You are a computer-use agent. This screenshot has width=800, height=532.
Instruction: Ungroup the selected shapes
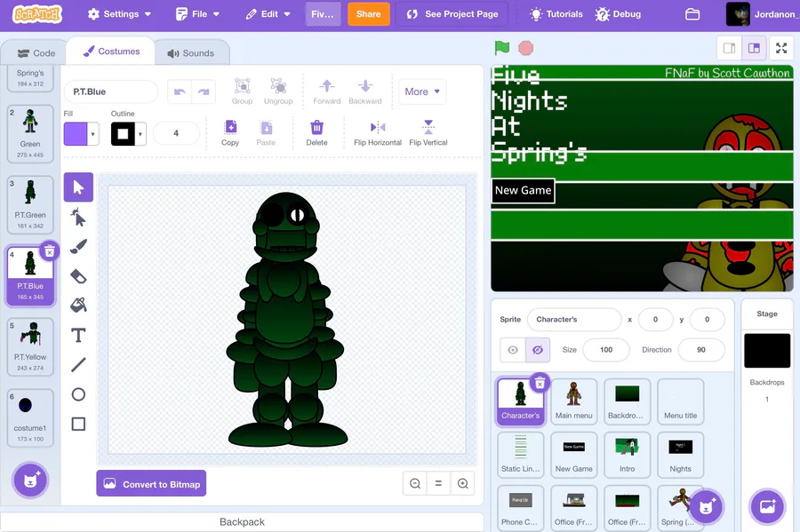click(278, 91)
